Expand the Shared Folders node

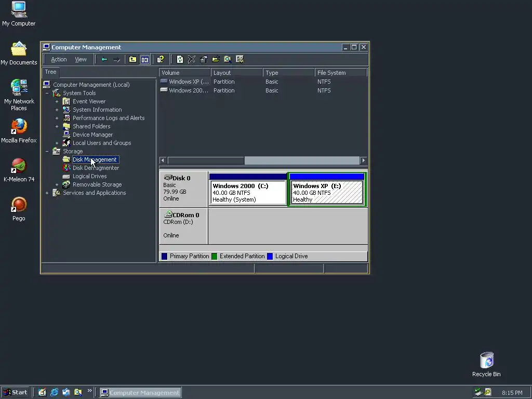[57, 127]
